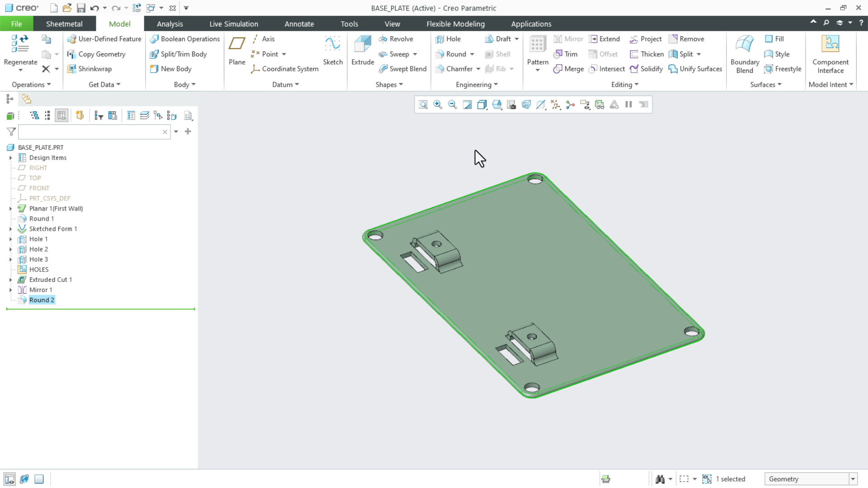Click Zoom Out in graphics toolbar
Screen dimensions: 868x488
click(x=452, y=105)
